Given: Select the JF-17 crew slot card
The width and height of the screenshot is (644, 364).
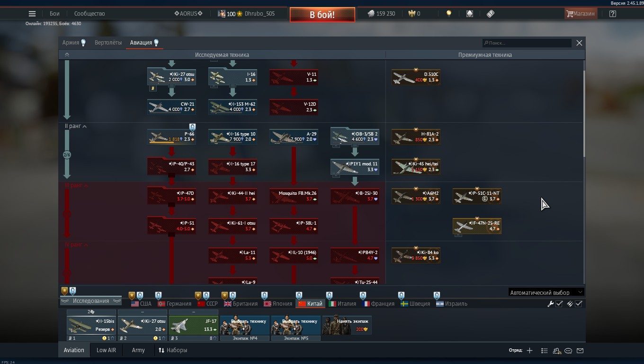Looking at the screenshot, I should (x=194, y=326).
